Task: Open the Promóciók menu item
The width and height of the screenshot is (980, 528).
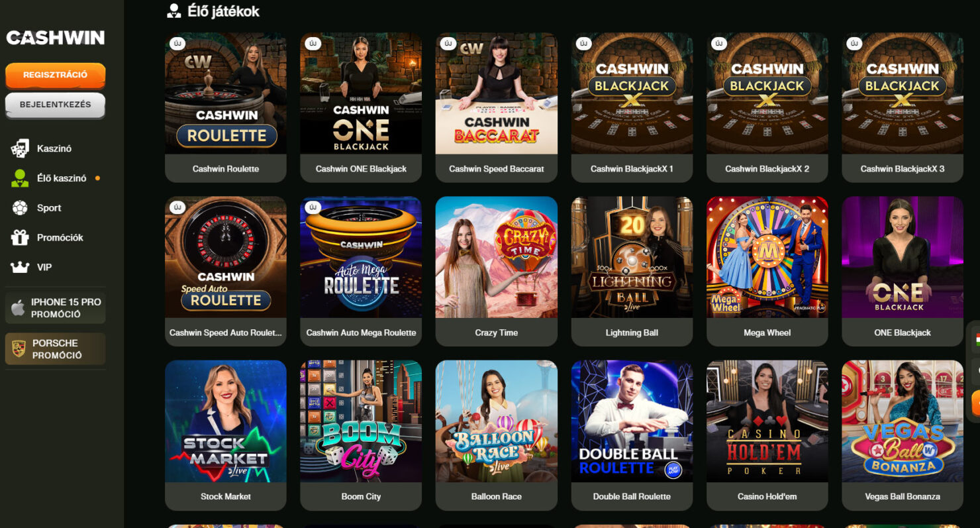Action: 60,237
